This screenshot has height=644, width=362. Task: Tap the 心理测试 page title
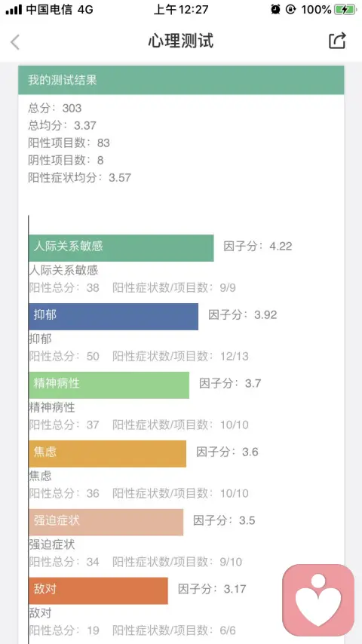(181, 41)
